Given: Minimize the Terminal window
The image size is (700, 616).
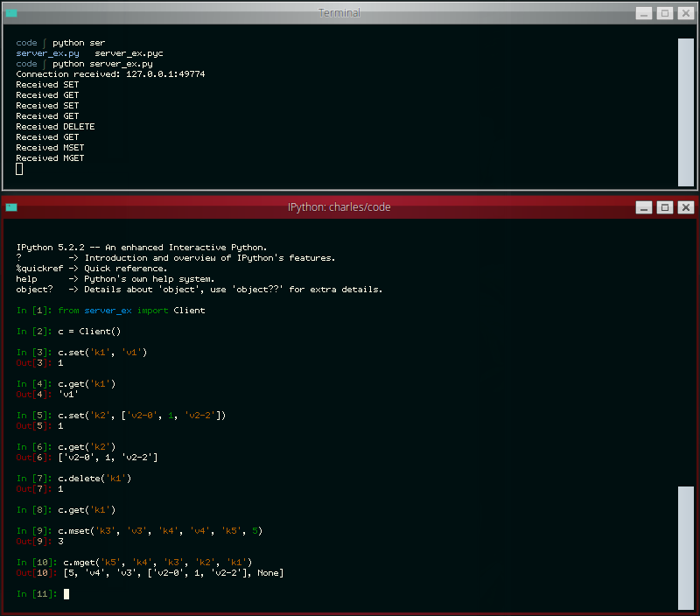Looking at the screenshot, I should pos(643,13).
